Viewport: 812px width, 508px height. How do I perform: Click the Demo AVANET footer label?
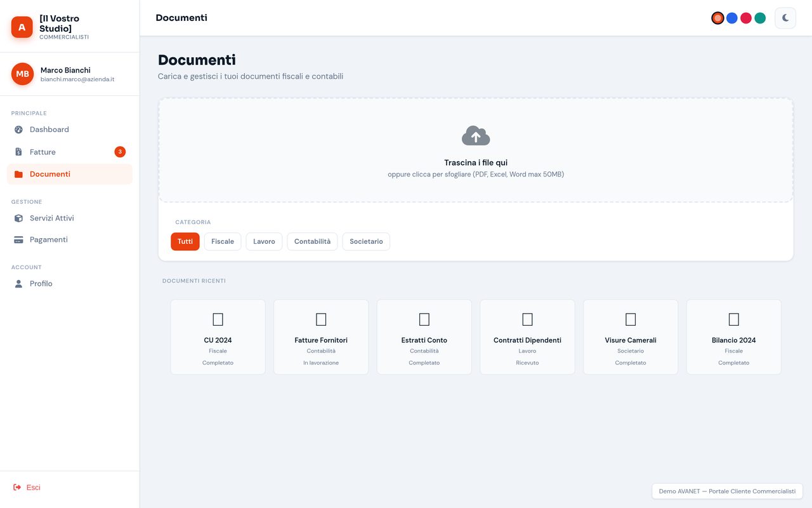tap(727, 491)
